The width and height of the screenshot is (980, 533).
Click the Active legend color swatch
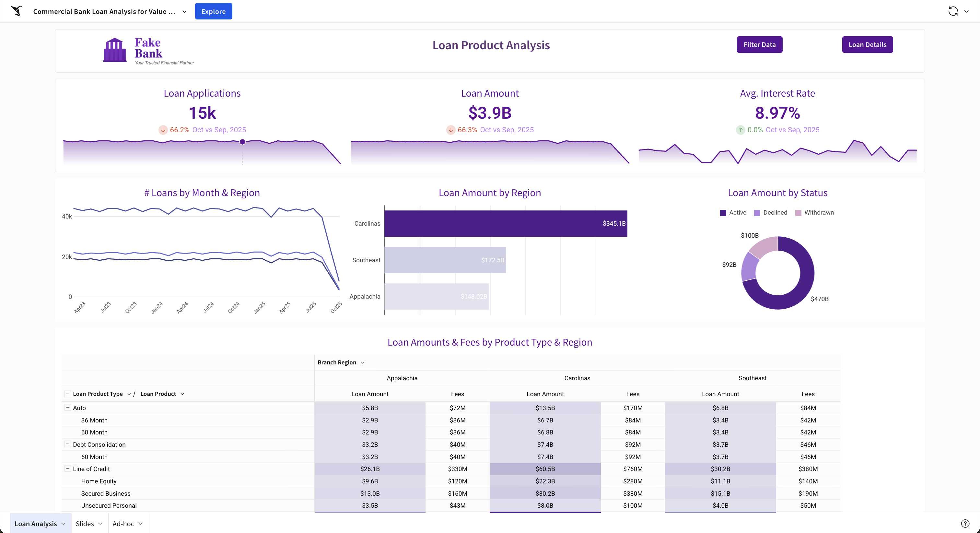(723, 213)
